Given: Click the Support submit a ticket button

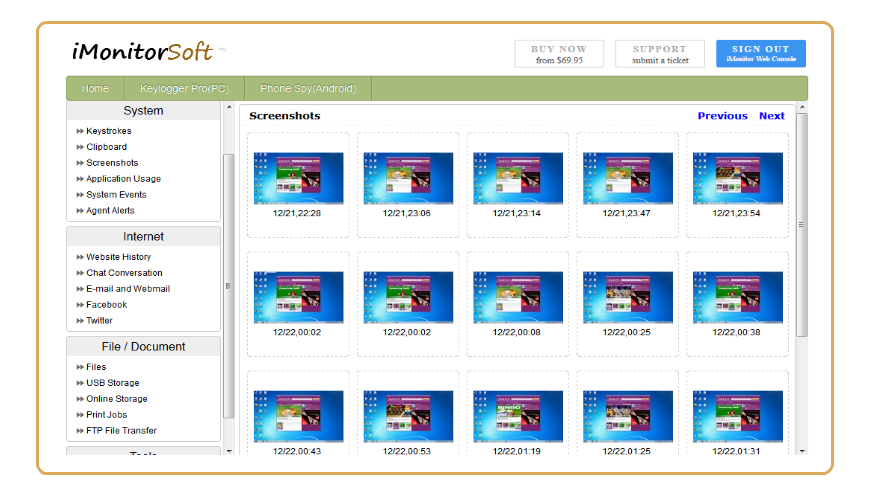Looking at the screenshot, I should coord(660,54).
